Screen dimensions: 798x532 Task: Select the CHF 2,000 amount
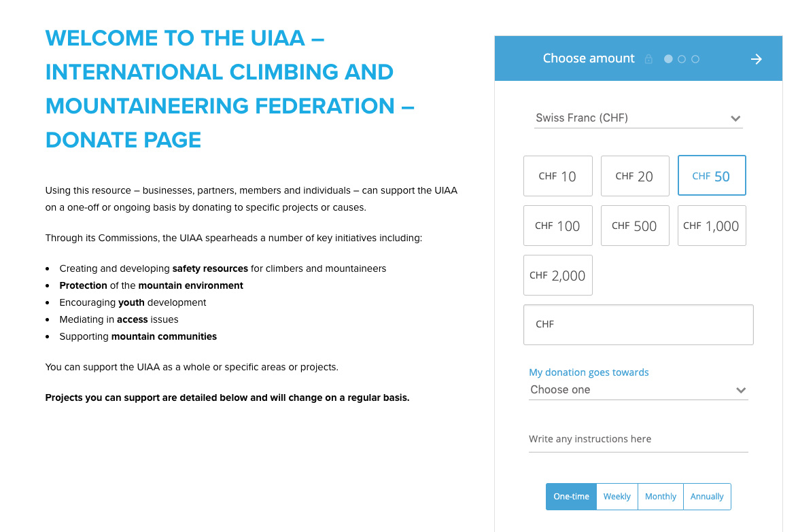click(558, 275)
